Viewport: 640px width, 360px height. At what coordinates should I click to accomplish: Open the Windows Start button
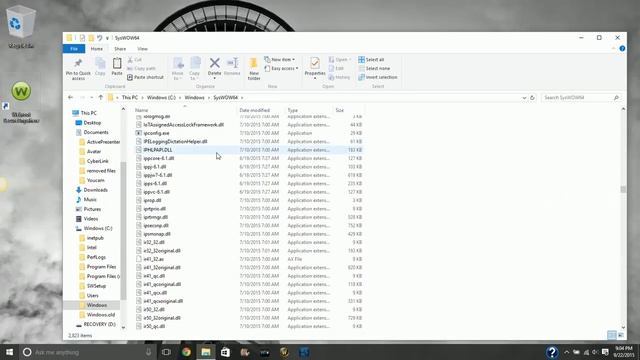[9, 352]
